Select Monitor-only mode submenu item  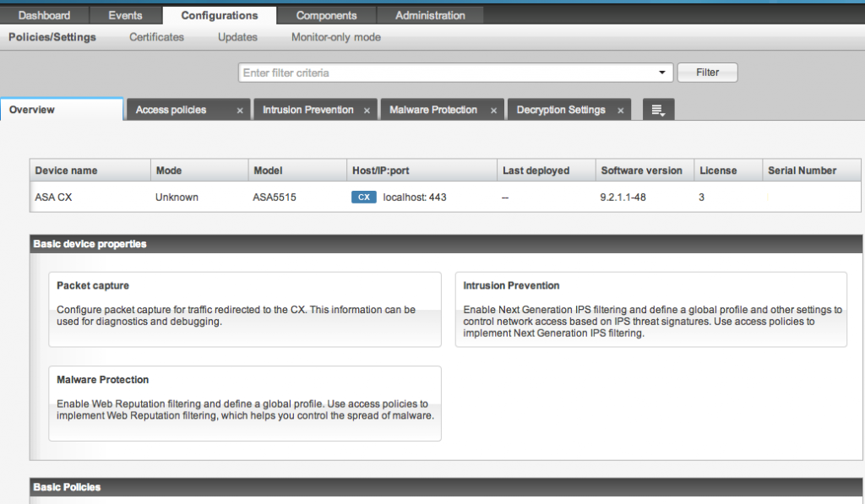click(335, 37)
